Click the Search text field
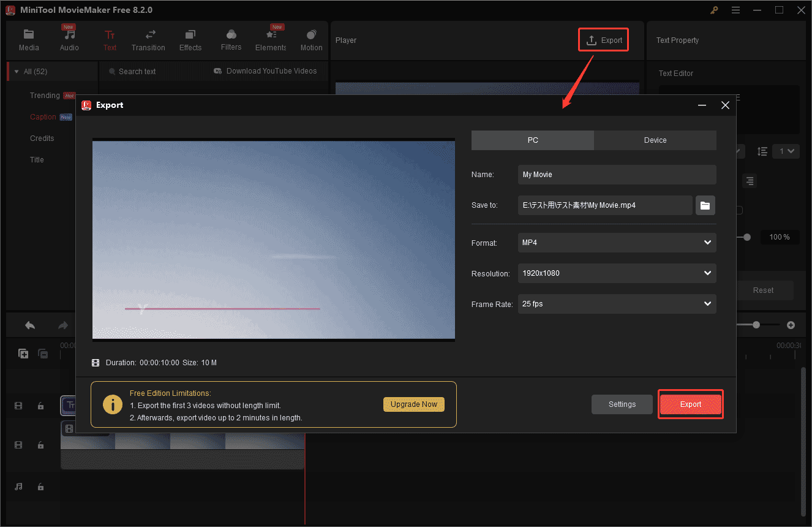Screen dimensions: 812x527 153,72
